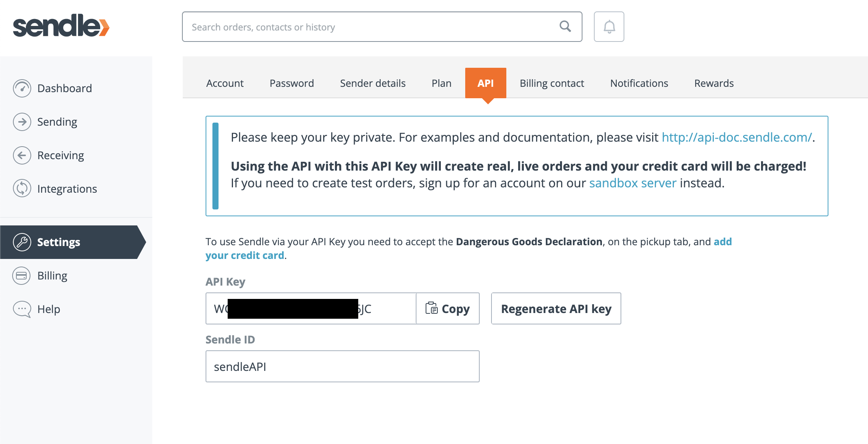Click the Sendle ID field
The image size is (868, 444).
click(342, 366)
